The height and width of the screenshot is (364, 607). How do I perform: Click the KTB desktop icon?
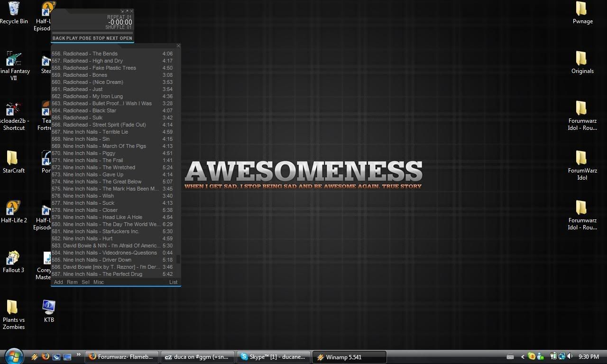49,311
